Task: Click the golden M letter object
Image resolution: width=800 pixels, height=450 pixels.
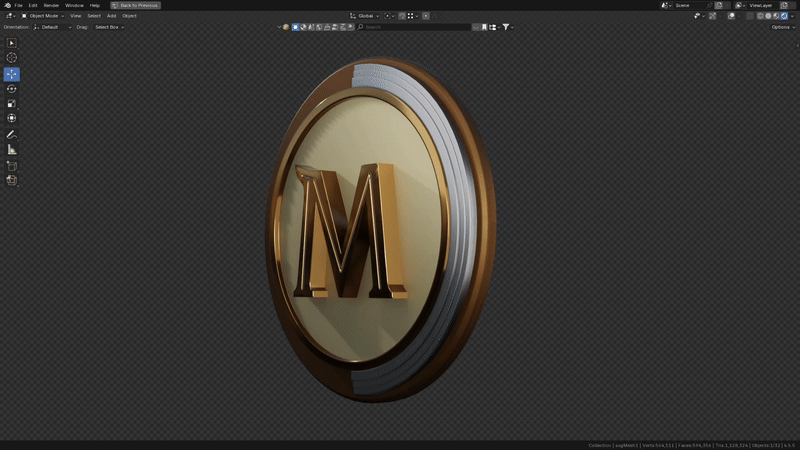Action: pyautogui.click(x=351, y=230)
